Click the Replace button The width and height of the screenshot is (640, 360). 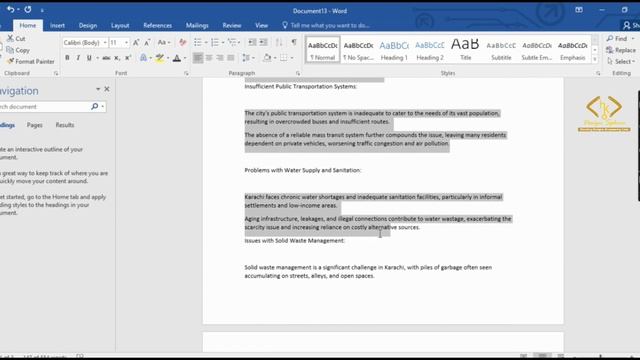click(x=621, y=50)
